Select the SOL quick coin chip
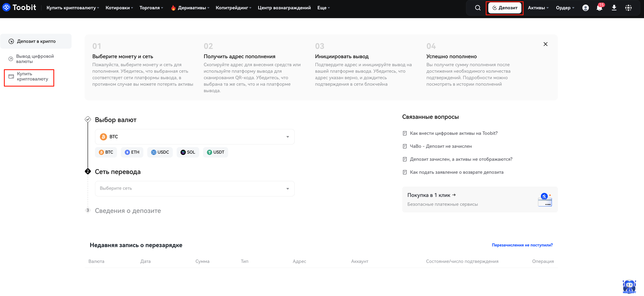The width and height of the screenshot is (644, 296). tap(188, 152)
